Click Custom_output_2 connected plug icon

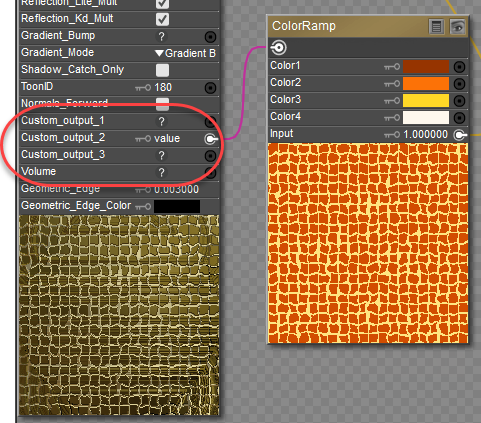pyautogui.click(x=211, y=139)
